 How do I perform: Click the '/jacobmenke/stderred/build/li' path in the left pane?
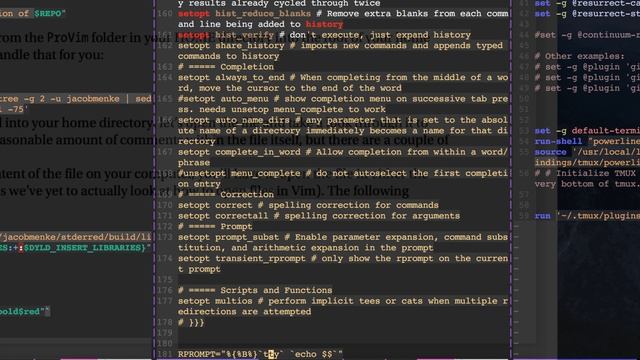[x=76, y=237]
